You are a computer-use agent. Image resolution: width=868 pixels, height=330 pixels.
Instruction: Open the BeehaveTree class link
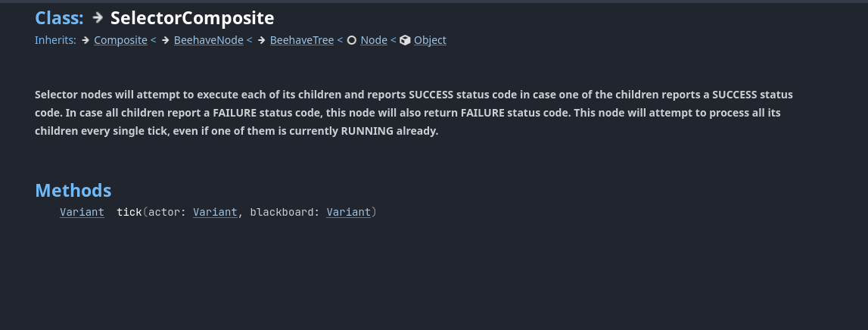coord(302,40)
